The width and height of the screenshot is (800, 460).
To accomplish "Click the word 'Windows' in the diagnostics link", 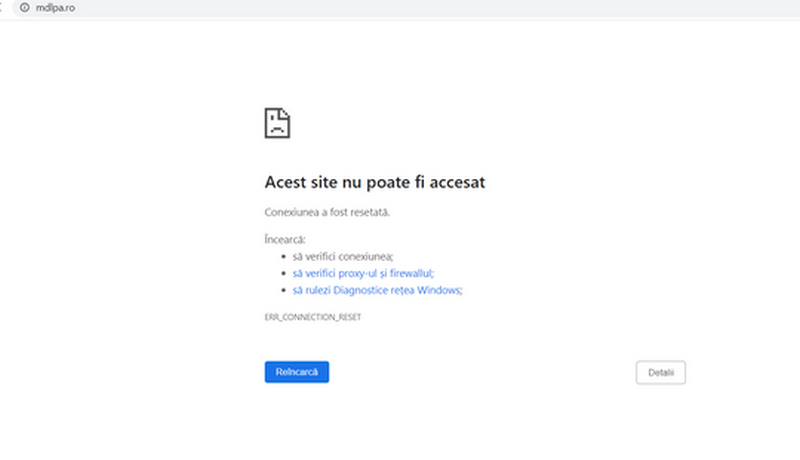I will coord(443,290).
